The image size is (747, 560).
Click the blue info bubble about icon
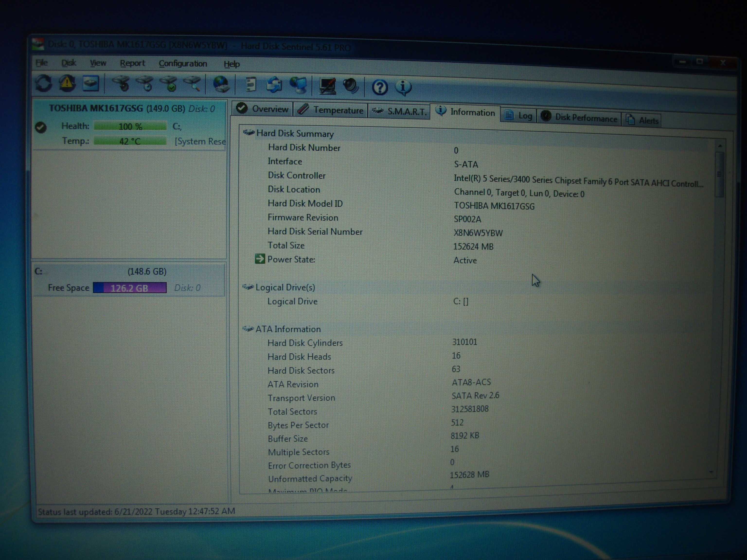point(404,88)
